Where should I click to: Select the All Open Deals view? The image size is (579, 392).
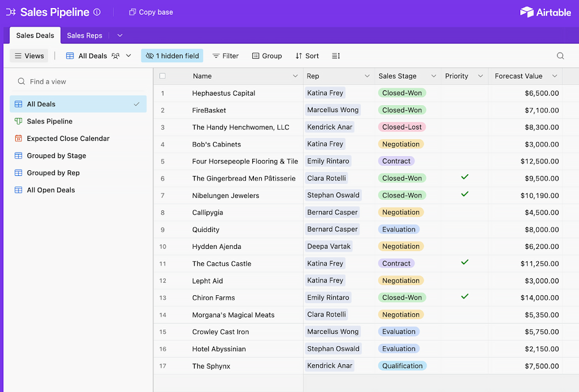coord(78,190)
